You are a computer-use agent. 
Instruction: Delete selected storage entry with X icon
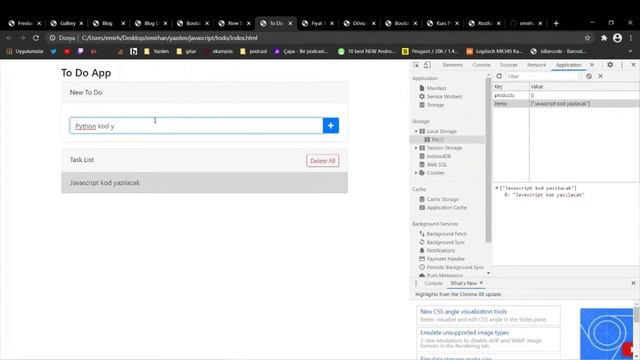click(600, 76)
